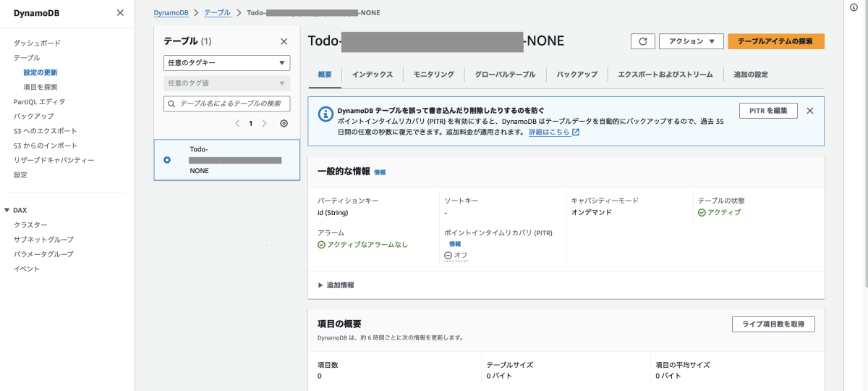The width and height of the screenshot is (868, 391).
Task: Open イベント under DAX
Action: [x=27, y=269]
